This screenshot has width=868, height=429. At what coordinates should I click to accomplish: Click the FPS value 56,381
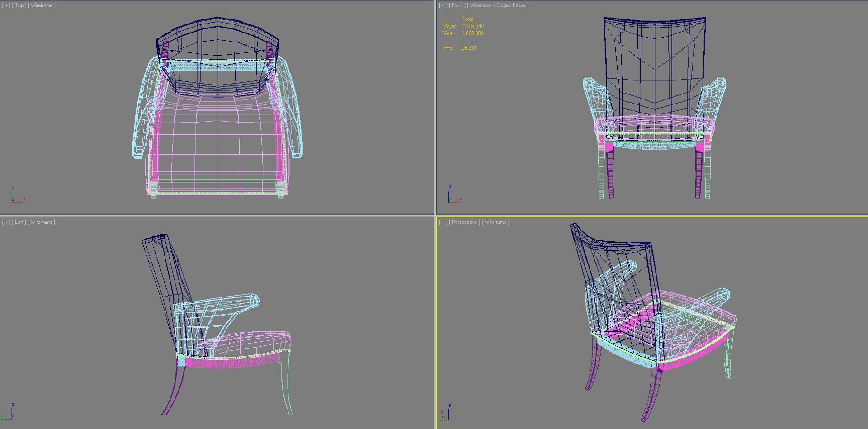pyautogui.click(x=469, y=48)
